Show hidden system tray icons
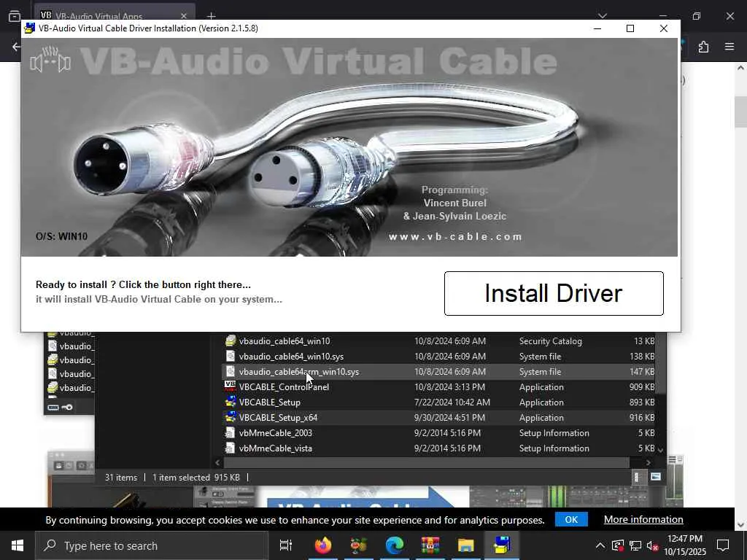The image size is (747, 560). coord(600,545)
